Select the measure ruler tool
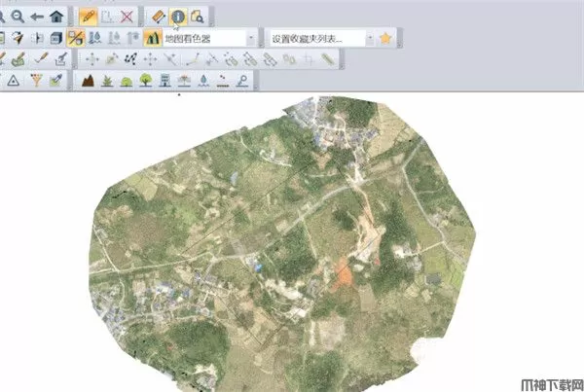The height and width of the screenshot is (392, 584). 160,17
